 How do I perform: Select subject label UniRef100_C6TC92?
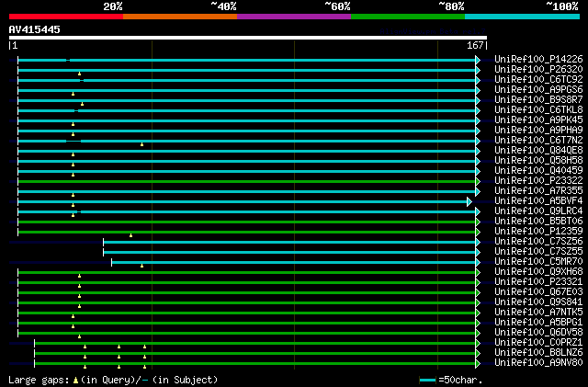click(x=538, y=80)
